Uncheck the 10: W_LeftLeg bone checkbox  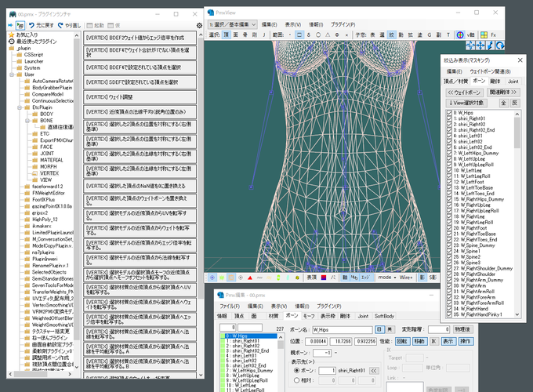pyautogui.click(x=449, y=169)
